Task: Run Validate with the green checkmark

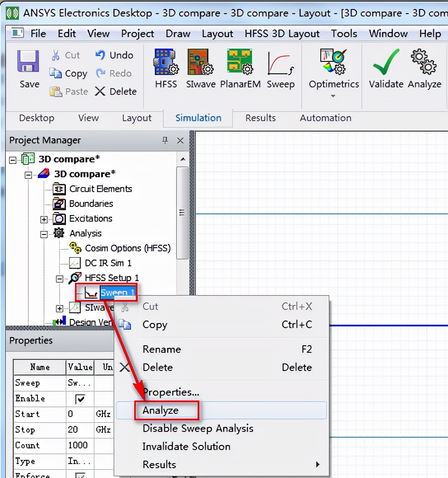Action: [386, 63]
